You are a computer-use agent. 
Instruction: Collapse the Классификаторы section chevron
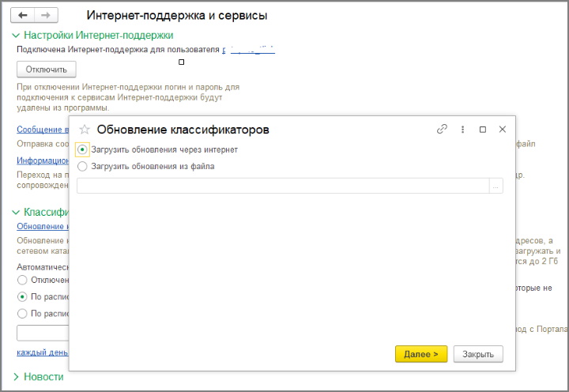point(15,213)
